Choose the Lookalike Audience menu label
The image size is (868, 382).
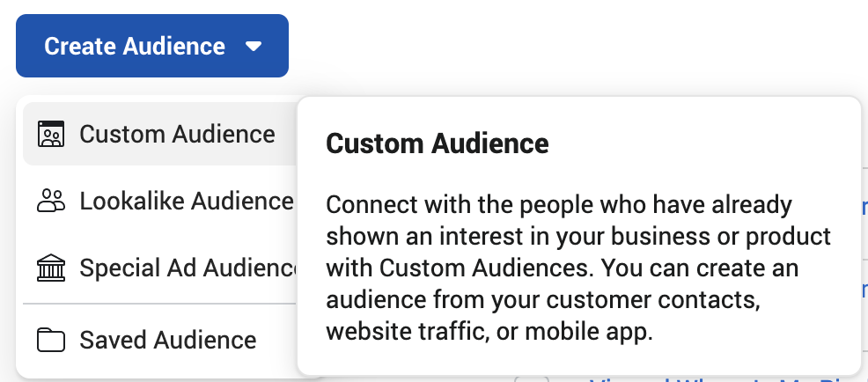[x=187, y=201]
